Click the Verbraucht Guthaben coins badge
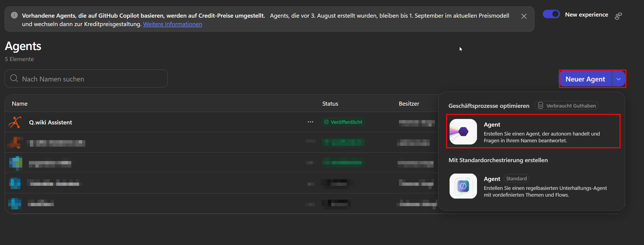 [566, 106]
